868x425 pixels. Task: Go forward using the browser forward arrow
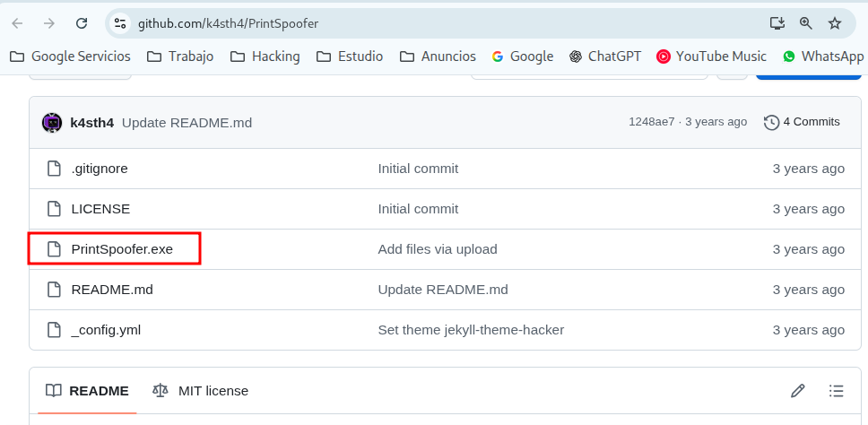pos(49,23)
